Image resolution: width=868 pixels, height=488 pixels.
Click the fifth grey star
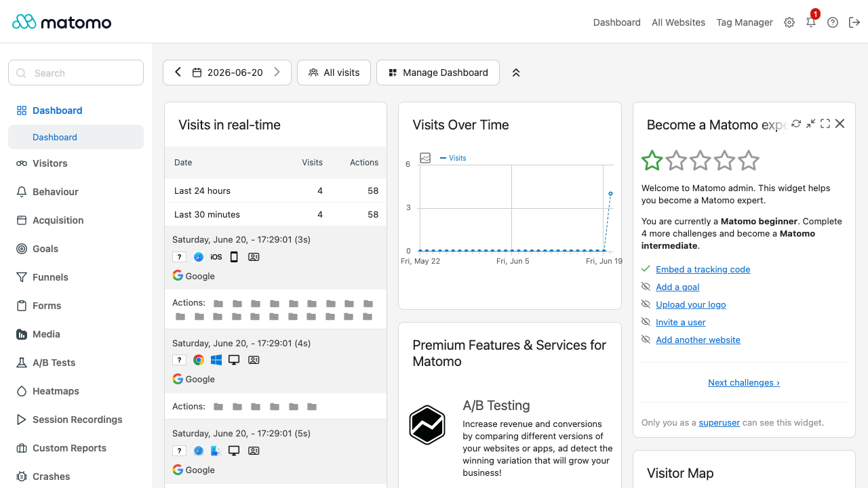point(749,161)
